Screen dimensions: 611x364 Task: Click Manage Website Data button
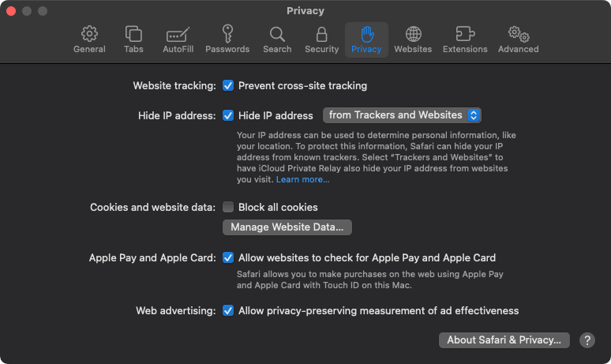pos(287,227)
